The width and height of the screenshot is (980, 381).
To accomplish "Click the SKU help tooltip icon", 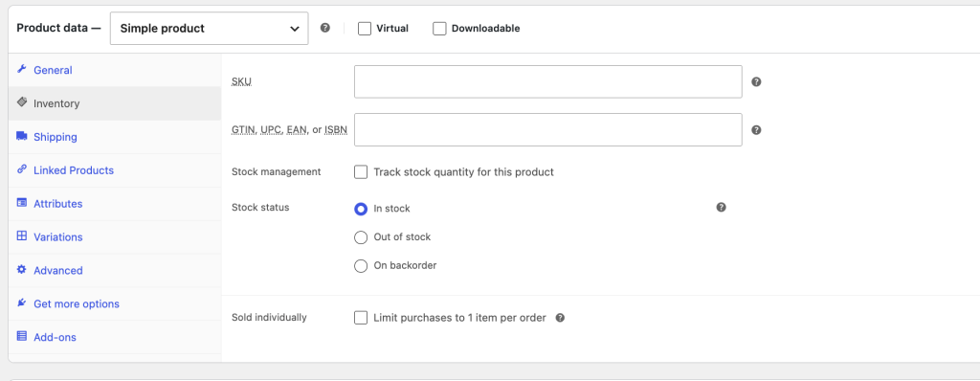I will pos(756,81).
